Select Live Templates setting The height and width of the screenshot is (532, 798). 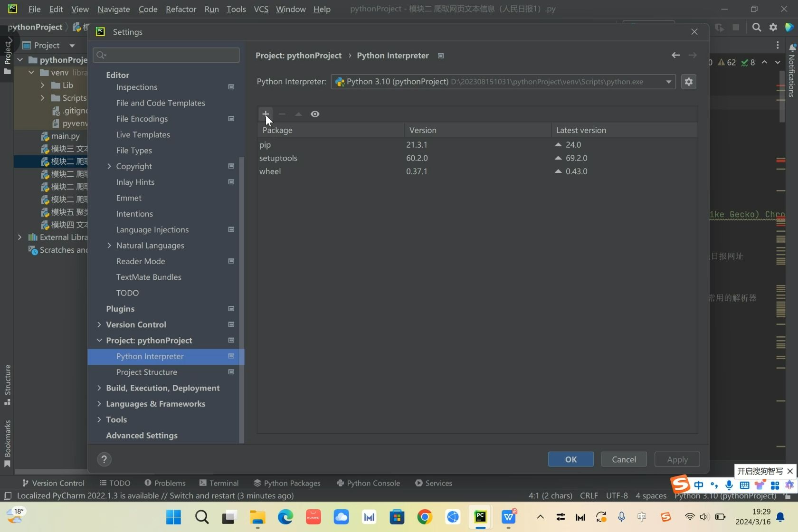[x=143, y=135]
